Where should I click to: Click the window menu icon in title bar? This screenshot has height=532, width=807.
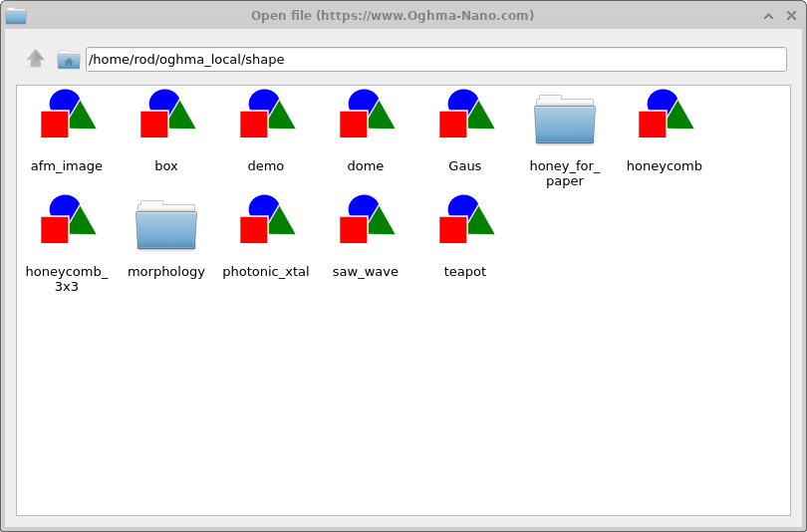pos(16,15)
